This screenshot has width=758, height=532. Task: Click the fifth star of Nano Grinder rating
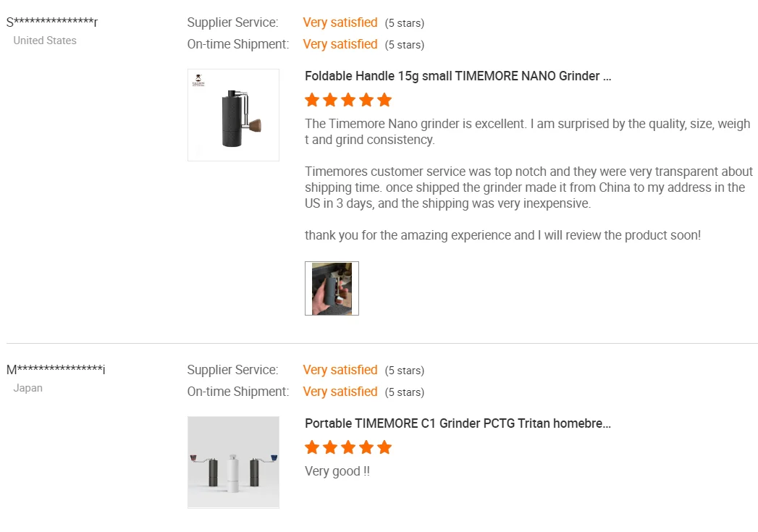tap(384, 100)
